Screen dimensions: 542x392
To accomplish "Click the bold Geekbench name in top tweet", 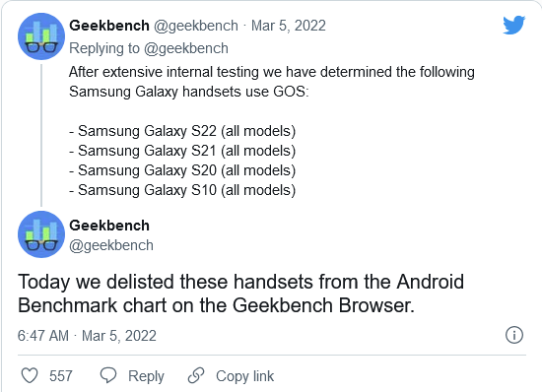I will (x=109, y=26).
